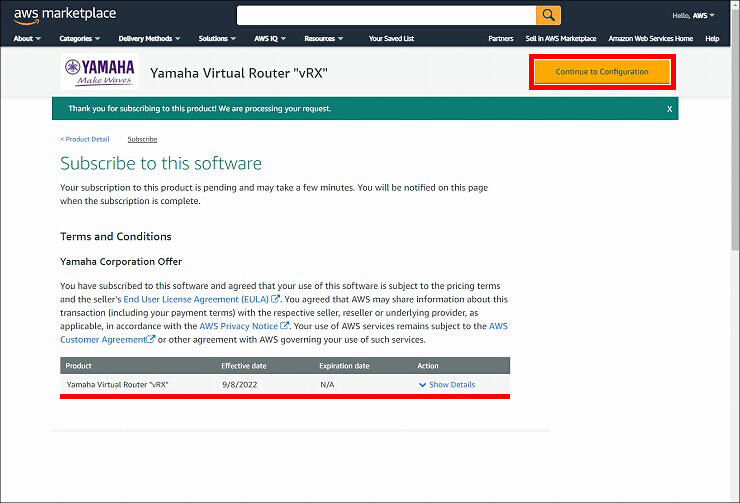Click the Effective date column header
The width and height of the screenshot is (740, 503).
pos(244,366)
